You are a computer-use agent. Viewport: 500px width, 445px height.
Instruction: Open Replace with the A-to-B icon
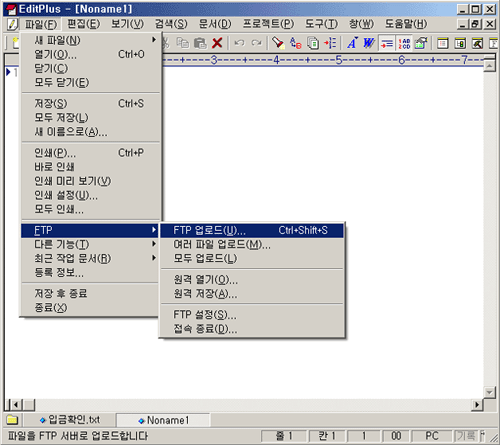295,43
